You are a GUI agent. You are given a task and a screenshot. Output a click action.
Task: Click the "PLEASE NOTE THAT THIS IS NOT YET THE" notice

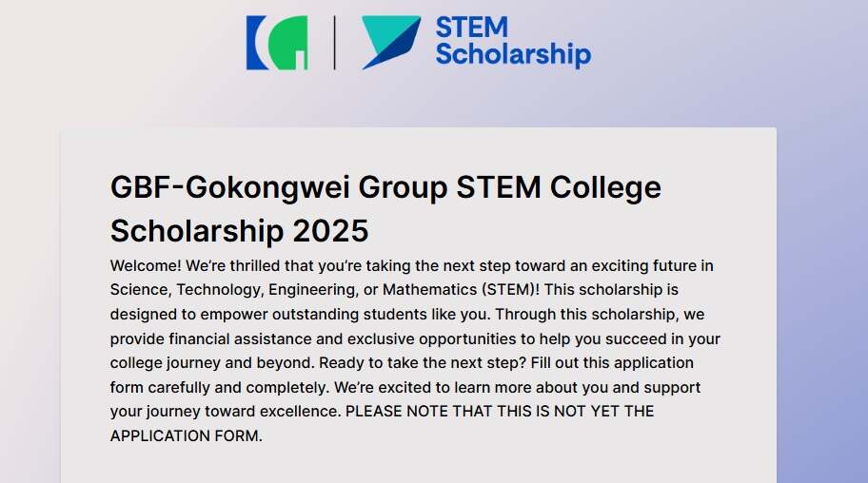[500, 412]
